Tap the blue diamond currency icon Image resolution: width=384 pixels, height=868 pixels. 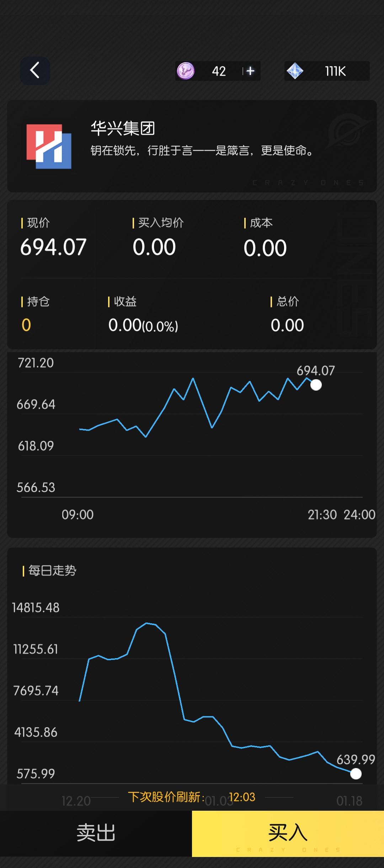(295, 71)
